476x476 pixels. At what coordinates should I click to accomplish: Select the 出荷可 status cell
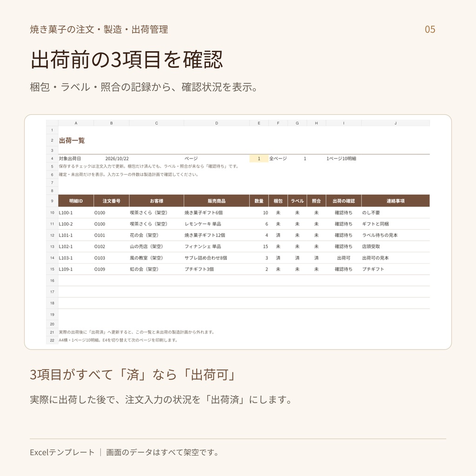pos(344,258)
